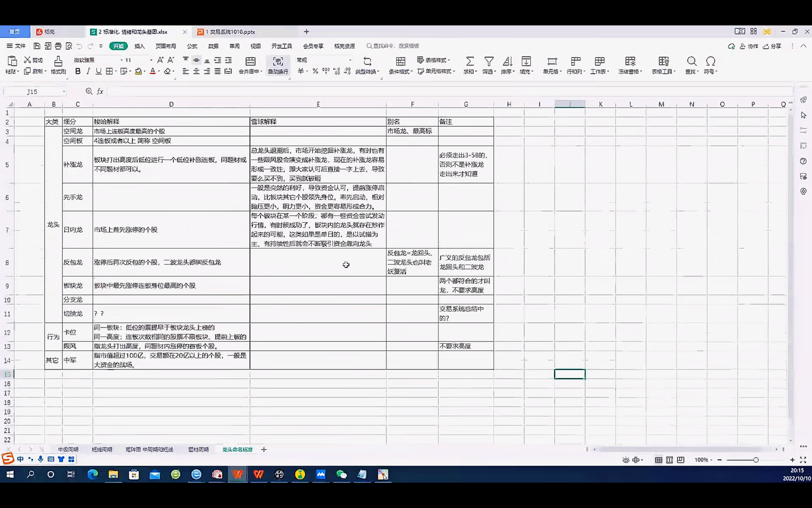Click the Cut scissors icon

tap(28, 60)
